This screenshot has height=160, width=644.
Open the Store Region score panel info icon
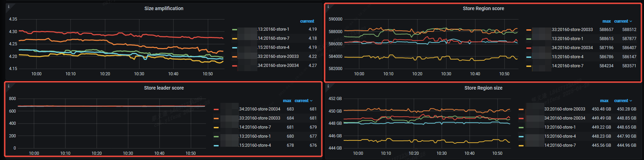click(x=328, y=7)
